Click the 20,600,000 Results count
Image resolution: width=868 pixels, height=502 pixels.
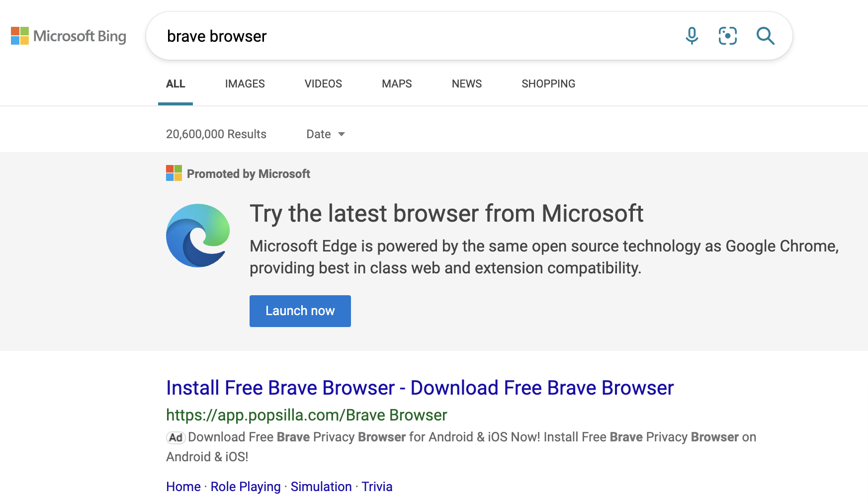216,134
